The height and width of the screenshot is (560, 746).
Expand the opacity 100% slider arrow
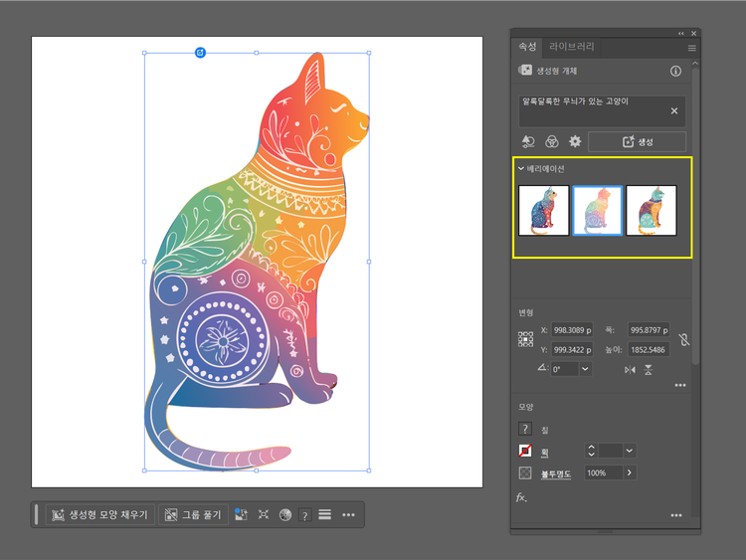click(x=629, y=472)
